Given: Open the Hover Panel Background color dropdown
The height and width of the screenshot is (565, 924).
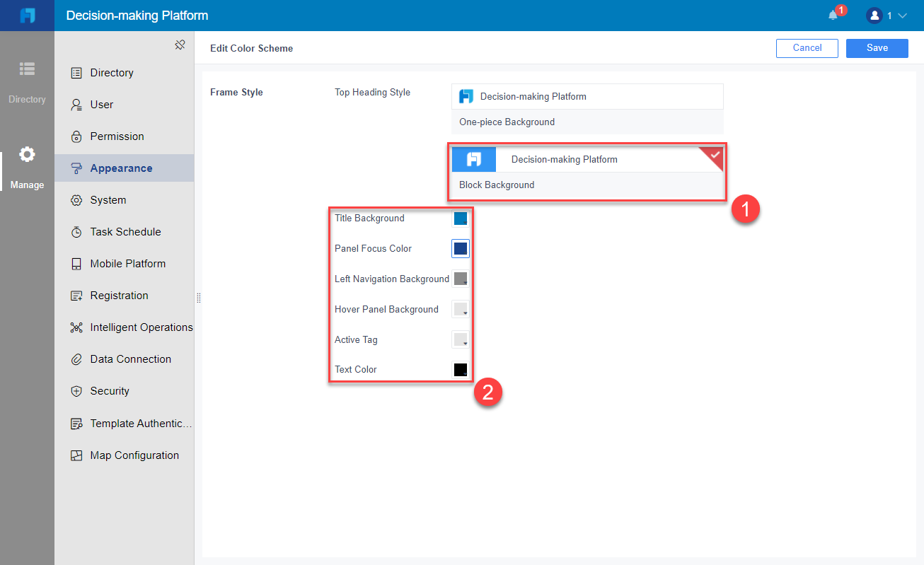Looking at the screenshot, I should coord(461,309).
